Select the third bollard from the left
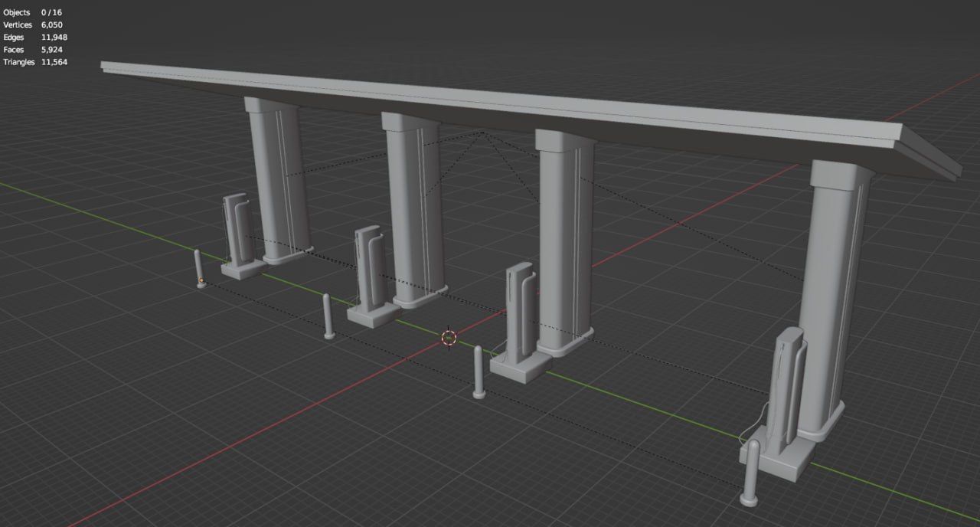The height and width of the screenshot is (527, 980). 479,372
